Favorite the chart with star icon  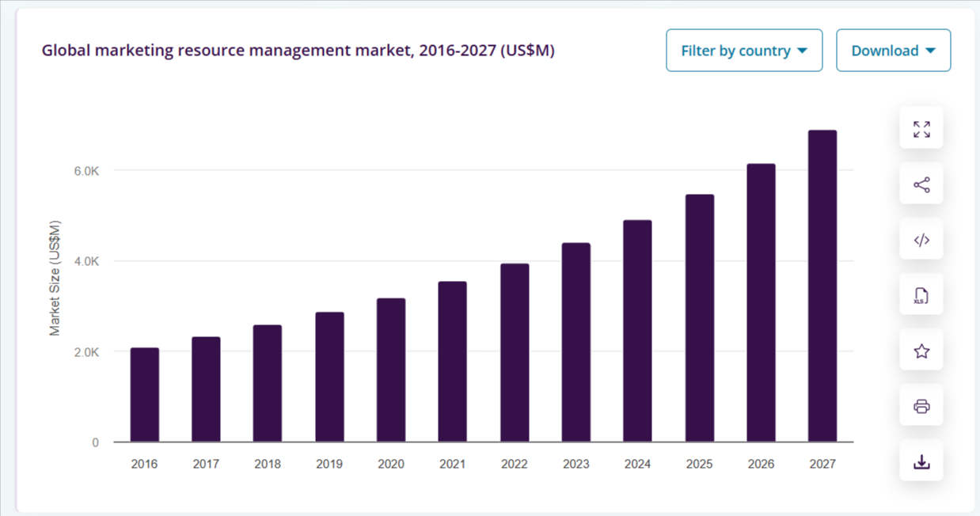[x=921, y=351]
